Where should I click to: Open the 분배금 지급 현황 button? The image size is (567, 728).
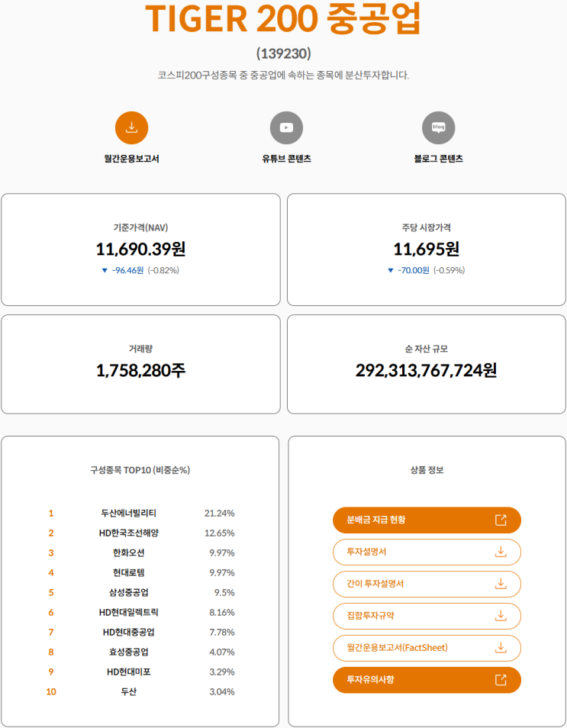[427, 520]
